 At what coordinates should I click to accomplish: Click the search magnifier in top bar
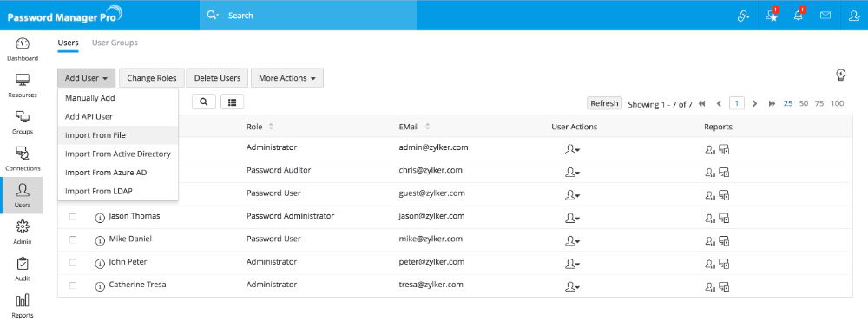212,16
